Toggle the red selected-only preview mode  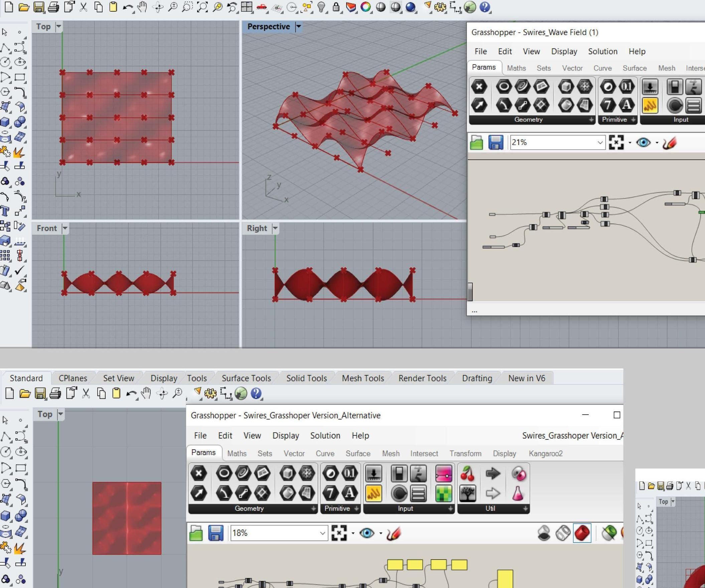click(x=582, y=533)
